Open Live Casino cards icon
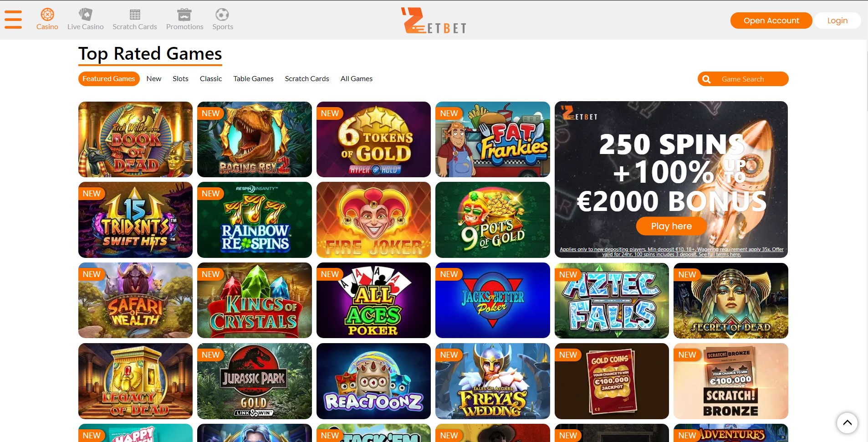This screenshot has width=868, height=442. [x=85, y=14]
